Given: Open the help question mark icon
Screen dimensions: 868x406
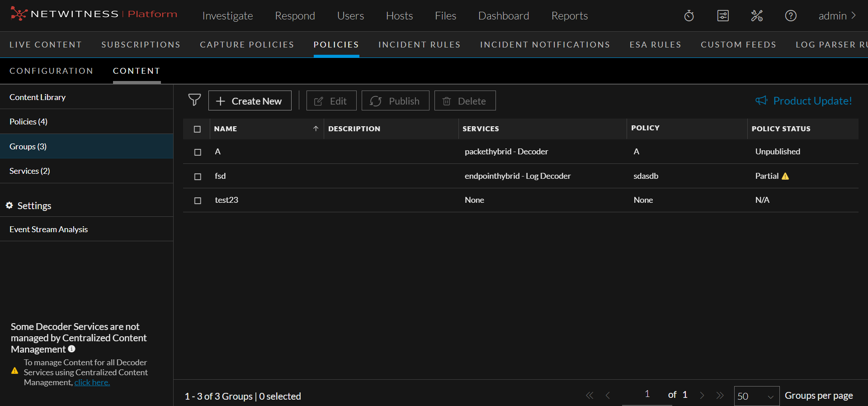Looking at the screenshot, I should click(x=791, y=16).
